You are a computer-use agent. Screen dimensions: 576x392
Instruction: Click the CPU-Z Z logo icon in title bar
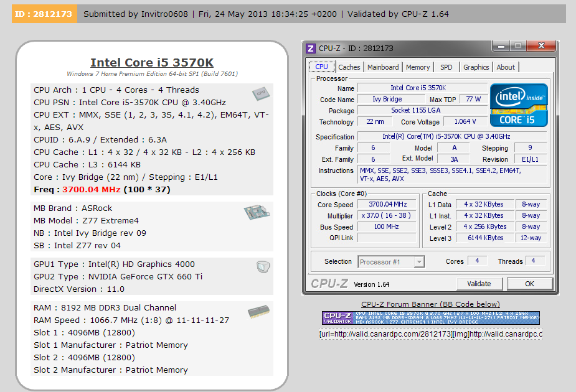tap(311, 49)
